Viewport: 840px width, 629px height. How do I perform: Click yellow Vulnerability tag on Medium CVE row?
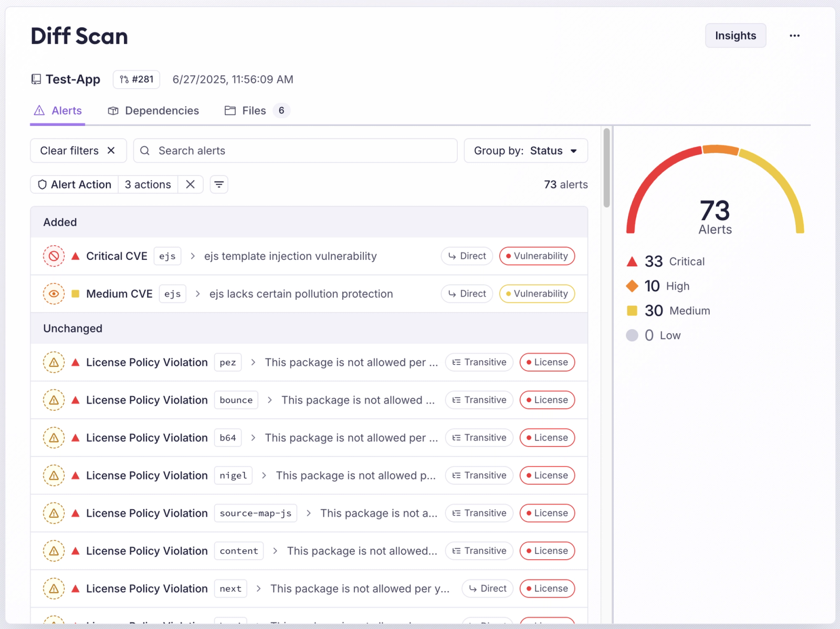(537, 294)
